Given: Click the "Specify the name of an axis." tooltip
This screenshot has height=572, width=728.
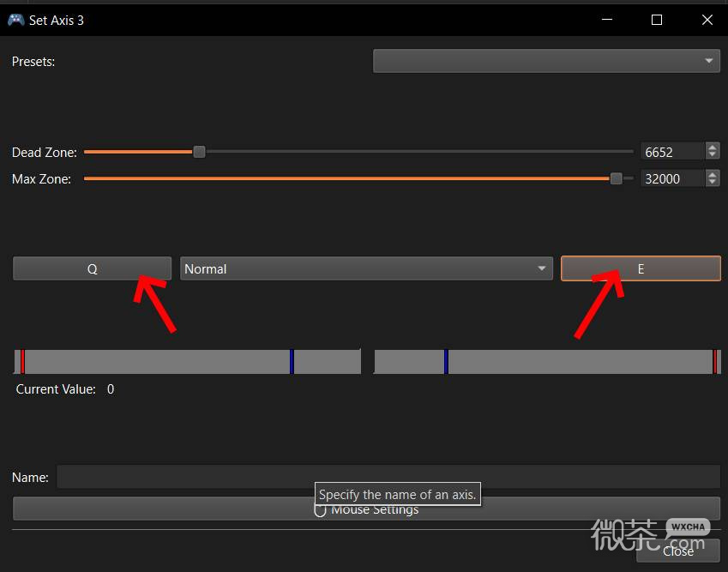Looking at the screenshot, I should pos(397,495).
